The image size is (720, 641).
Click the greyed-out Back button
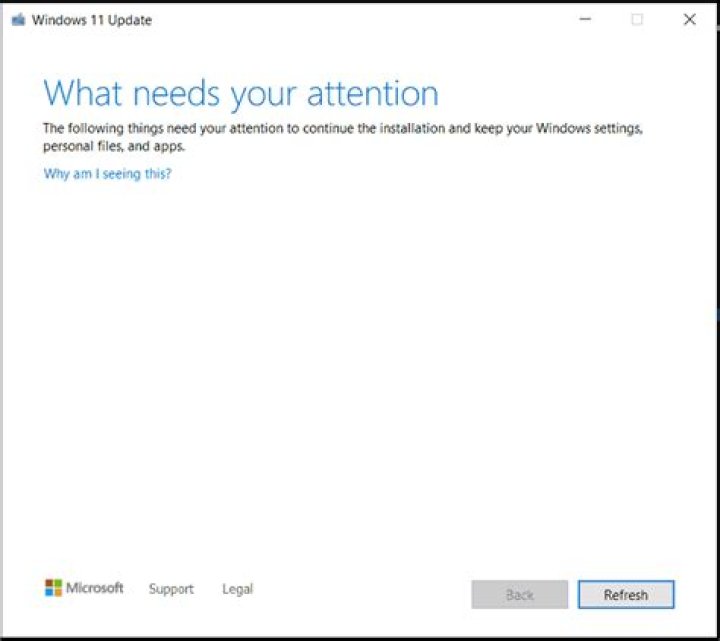519,595
